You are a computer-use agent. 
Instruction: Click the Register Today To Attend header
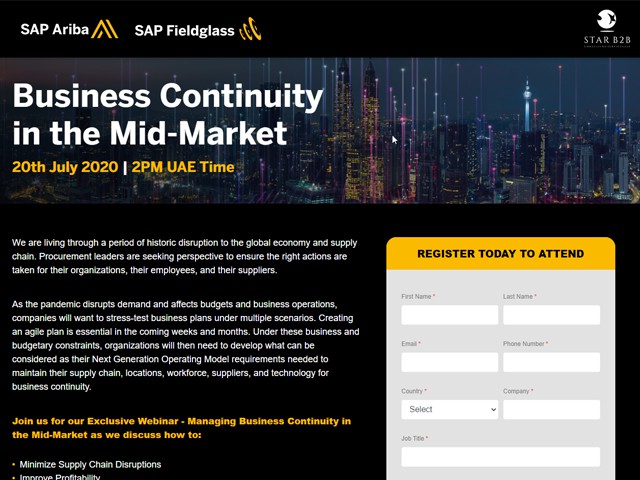[500, 253]
